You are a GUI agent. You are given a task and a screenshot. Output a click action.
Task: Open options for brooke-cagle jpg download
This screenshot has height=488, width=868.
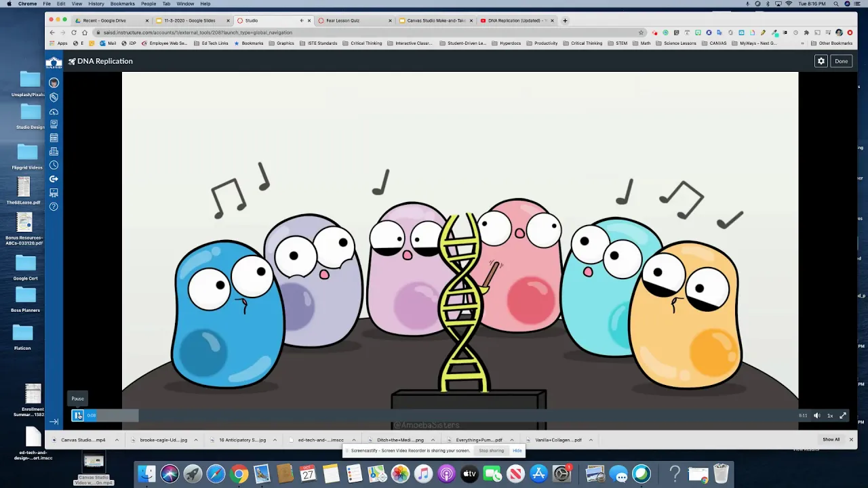pyautogui.click(x=196, y=440)
